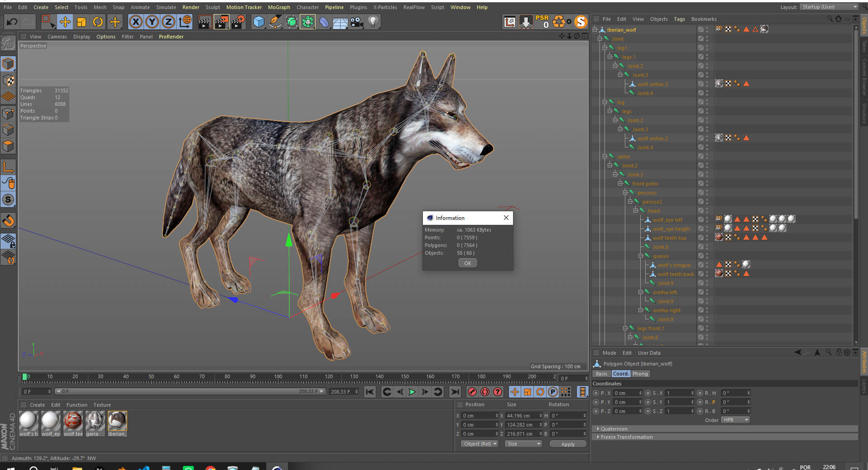Click the Object Manager search magnifier
The height and width of the screenshot is (470, 868).
[x=830, y=19]
